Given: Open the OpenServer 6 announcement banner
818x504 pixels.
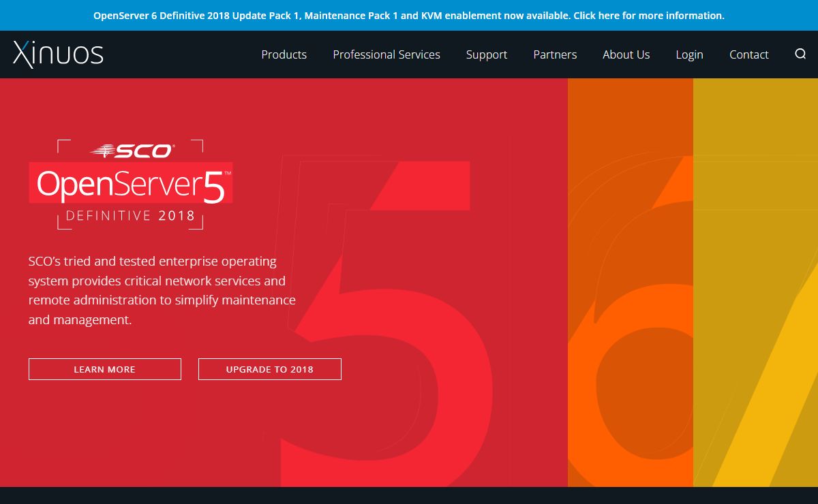Looking at the screenshot, I should click(409, 15).
